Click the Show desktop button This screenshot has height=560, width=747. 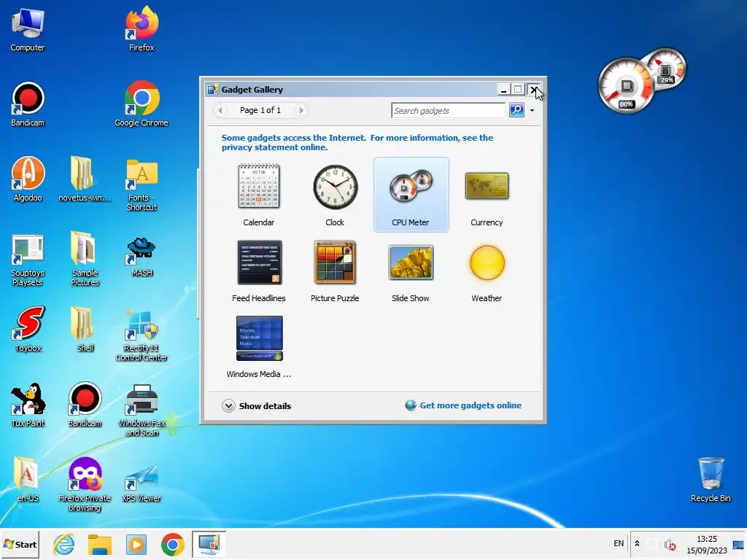pos(738,544)
